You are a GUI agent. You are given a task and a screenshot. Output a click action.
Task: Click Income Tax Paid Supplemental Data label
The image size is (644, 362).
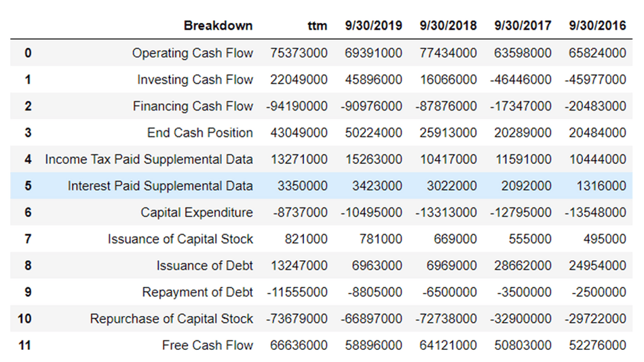149,159
